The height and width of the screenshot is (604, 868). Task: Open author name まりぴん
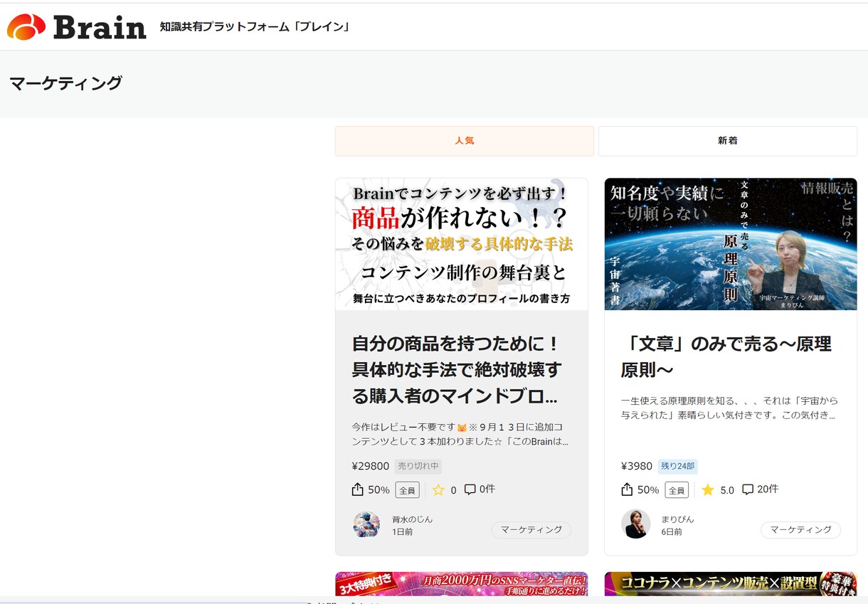[677, 519]
